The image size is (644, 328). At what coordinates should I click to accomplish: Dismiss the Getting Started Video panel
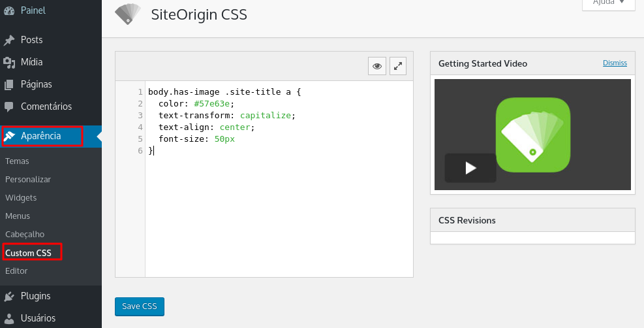615,63
